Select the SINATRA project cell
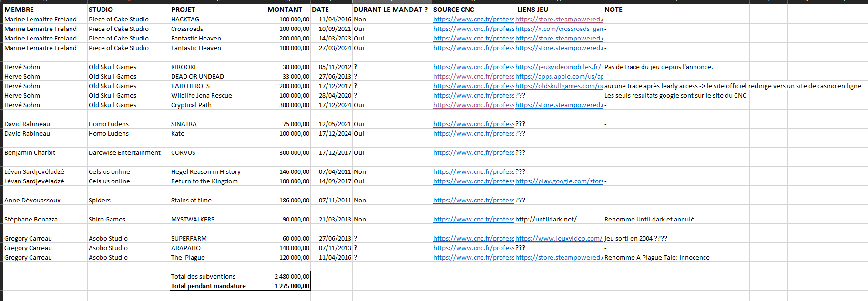This screenshot has height=301, width=868. pyautogui.click(x=218, y=124)
